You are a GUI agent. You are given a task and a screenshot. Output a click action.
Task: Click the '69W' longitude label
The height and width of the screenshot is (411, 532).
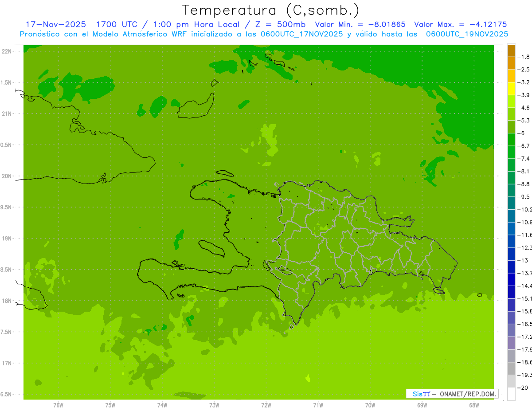422,405
